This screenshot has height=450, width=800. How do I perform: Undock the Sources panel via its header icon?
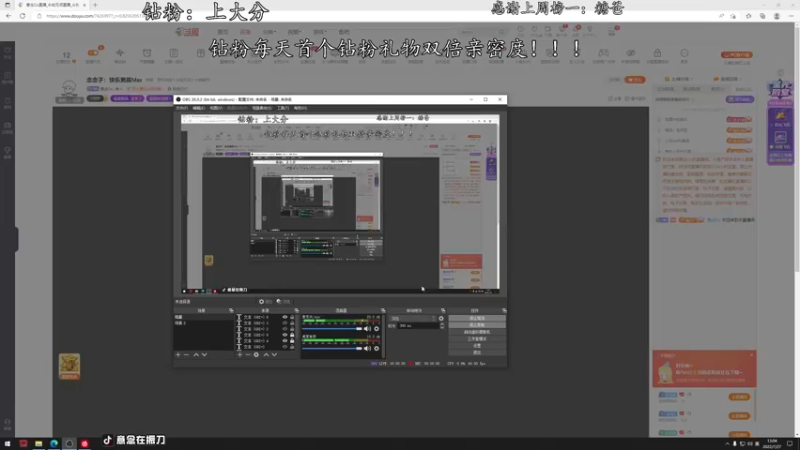pos(296,310)
